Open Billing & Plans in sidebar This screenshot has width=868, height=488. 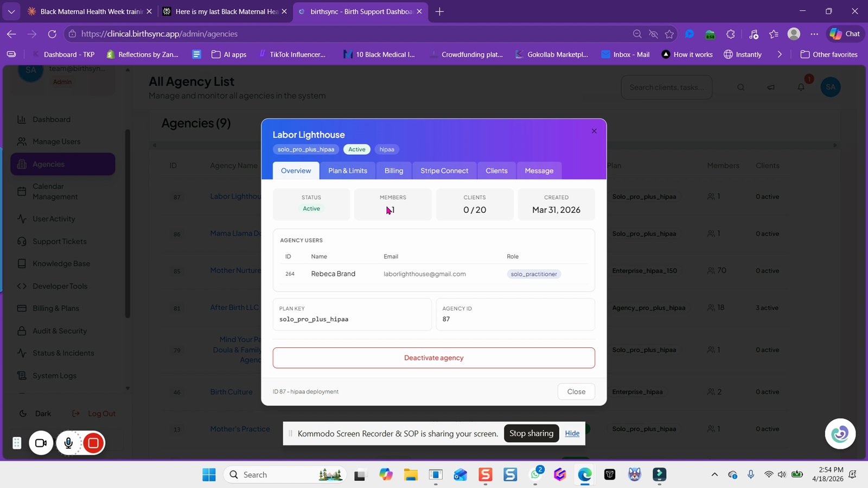(55, 308)
